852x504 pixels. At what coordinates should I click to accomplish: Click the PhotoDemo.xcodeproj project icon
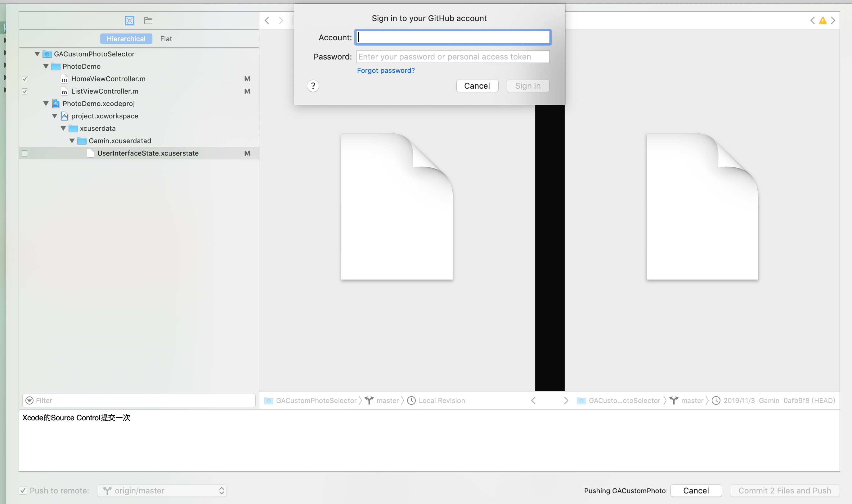pyautogui.click(x=56, y=104)
